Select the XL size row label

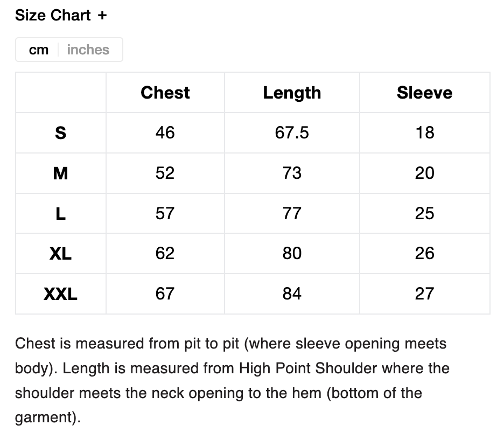61,254
